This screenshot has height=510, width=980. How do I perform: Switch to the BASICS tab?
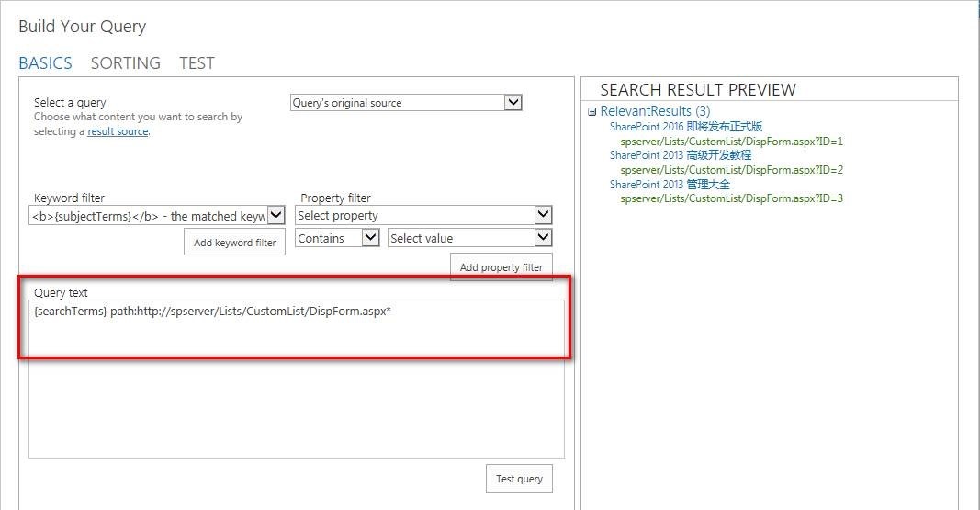click(x=45, y=63)
